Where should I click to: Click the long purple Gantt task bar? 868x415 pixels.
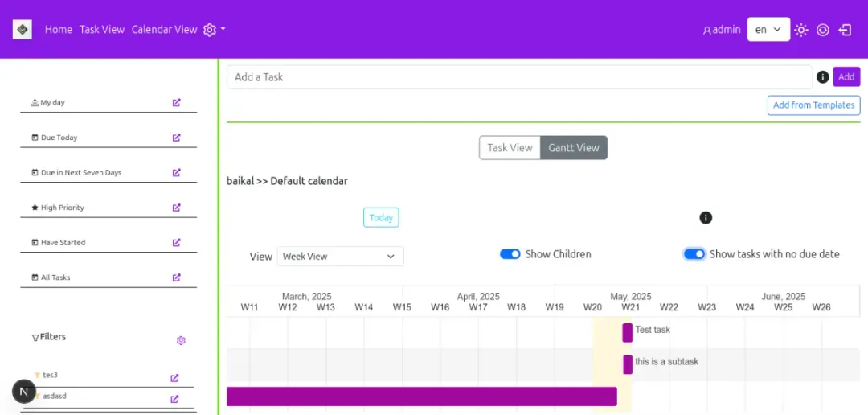tap(421, 397)
